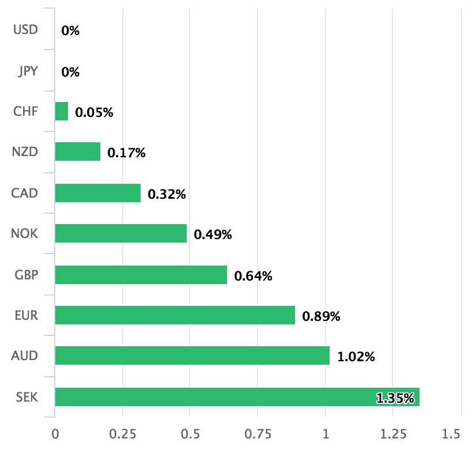Click the 1.5 tick on the x-axis
Screen dimensions: 476x454
click(x=451, y=434)
